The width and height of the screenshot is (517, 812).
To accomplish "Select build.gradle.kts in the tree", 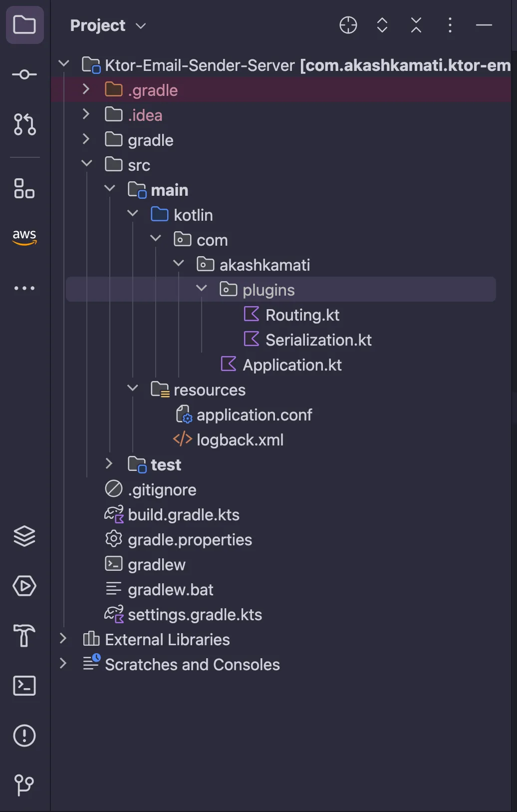I will 183,515.
